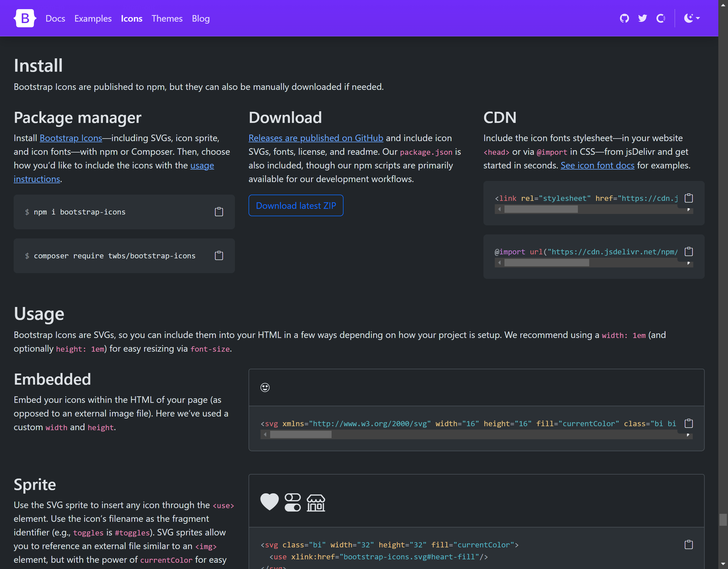Copy the @import url CSS snippet
The width and height of the screenshot is (728, 569).
(x=688, y=251)
